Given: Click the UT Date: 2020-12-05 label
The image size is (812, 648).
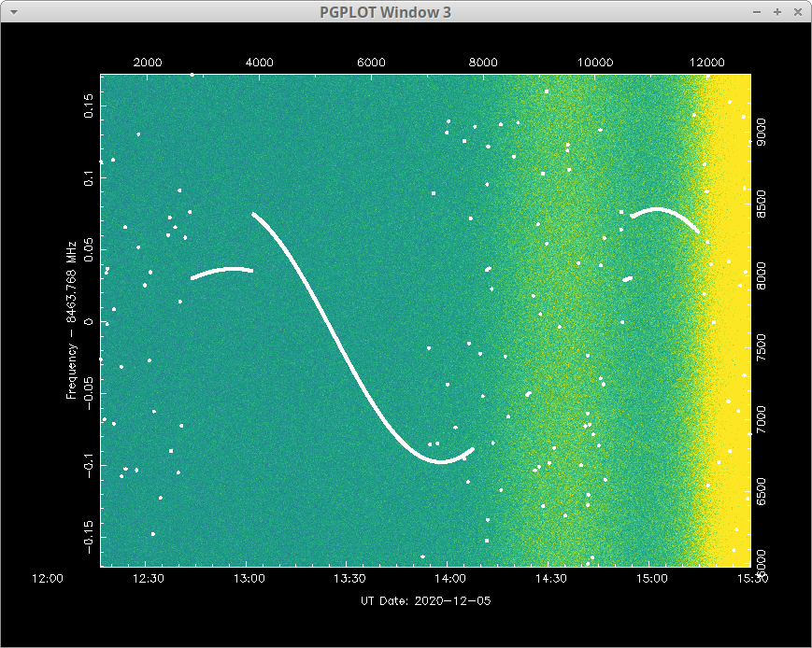Looking at the screenshot, I should tap(426, 601).
